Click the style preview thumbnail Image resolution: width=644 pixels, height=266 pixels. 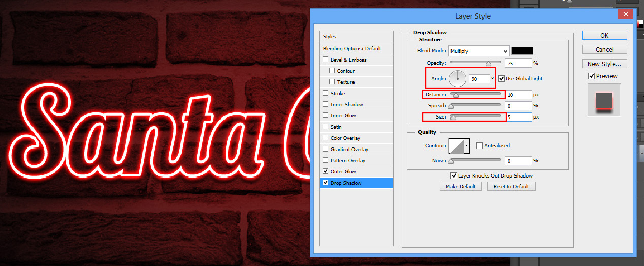(604, 100)
